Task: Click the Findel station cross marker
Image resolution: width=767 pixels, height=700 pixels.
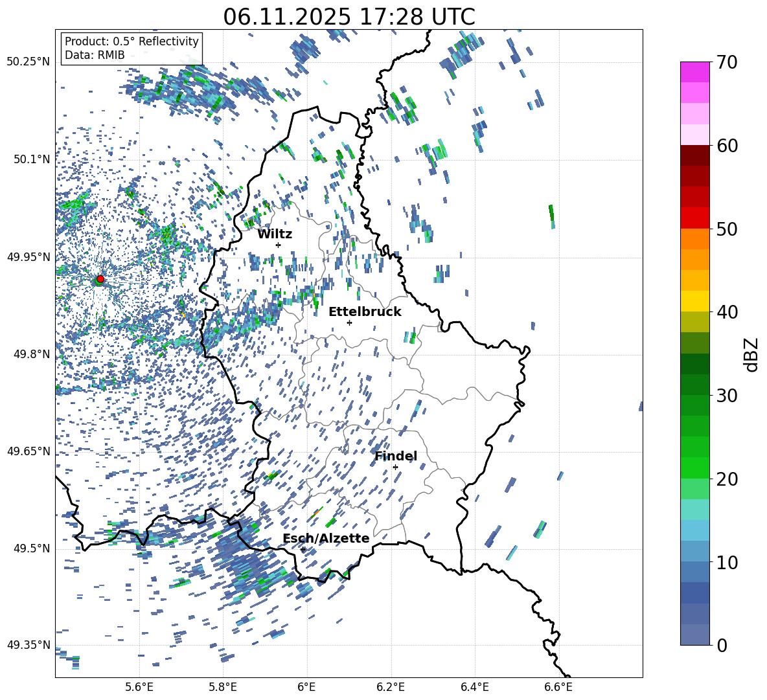Action: [395, 467]
